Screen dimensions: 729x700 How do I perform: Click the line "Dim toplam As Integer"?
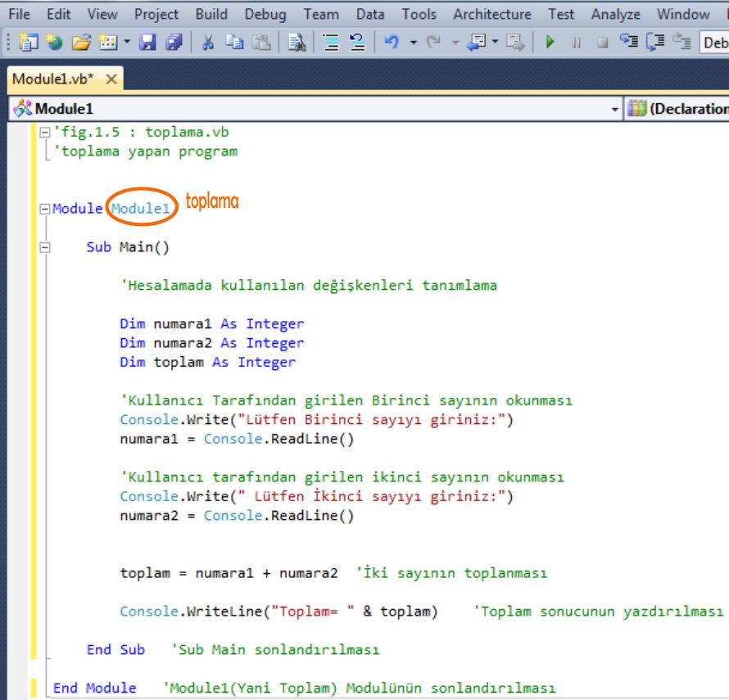click(x=208, y=362)
